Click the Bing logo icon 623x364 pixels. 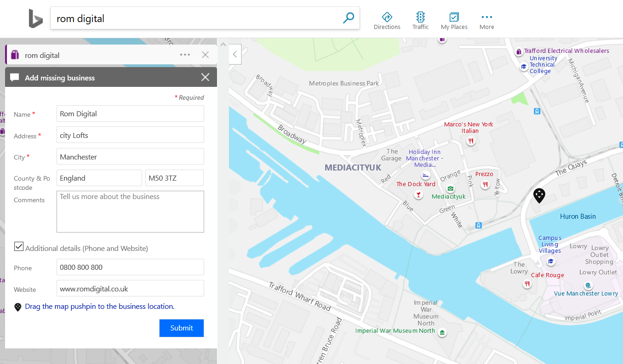(35, 19)
